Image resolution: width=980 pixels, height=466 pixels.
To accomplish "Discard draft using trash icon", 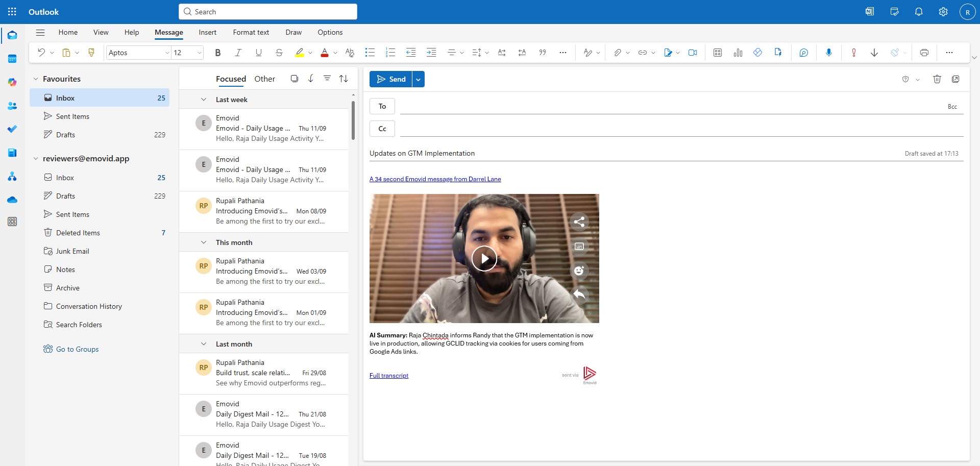I will click(937, 79).
